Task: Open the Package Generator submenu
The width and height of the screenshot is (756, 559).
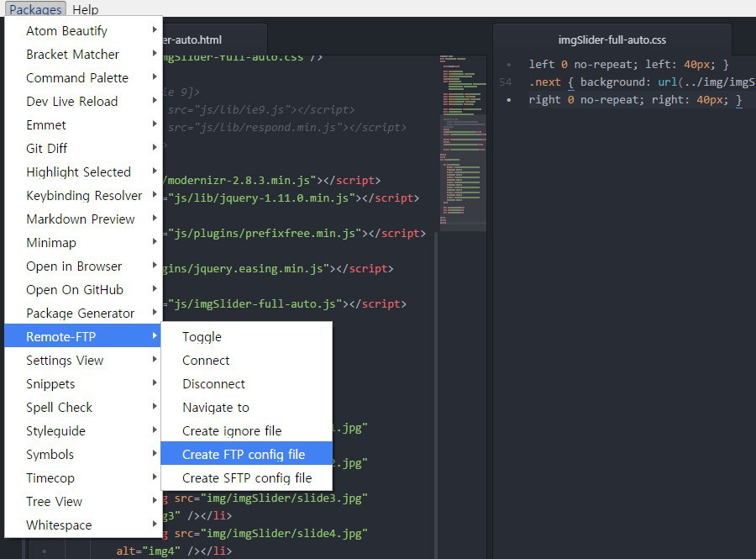Action: coord(83,314)
